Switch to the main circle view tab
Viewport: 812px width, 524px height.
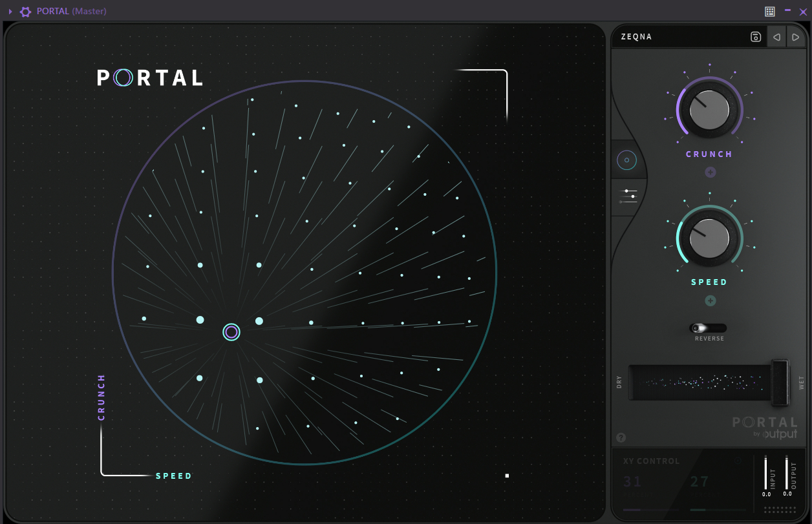click(626, 160)
